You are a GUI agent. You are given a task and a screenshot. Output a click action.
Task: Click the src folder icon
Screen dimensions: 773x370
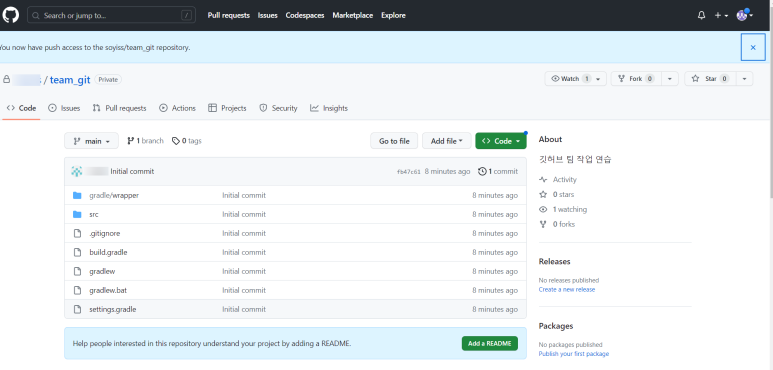77,214
